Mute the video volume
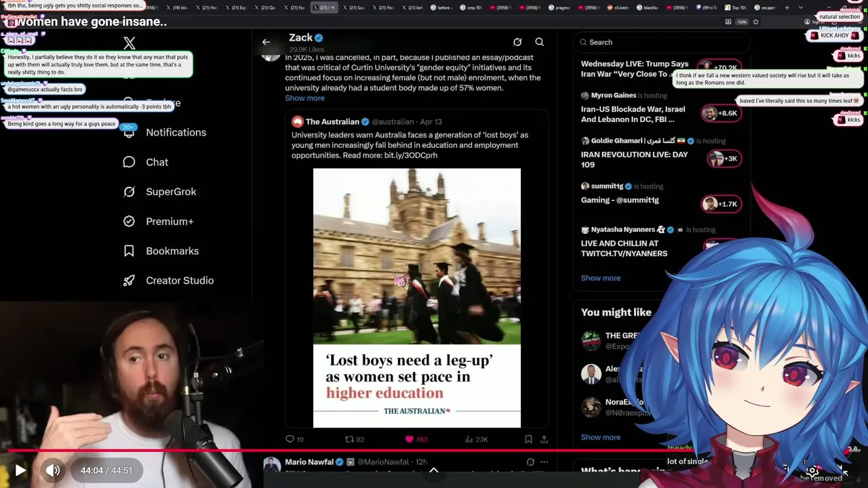 (52, 470)
